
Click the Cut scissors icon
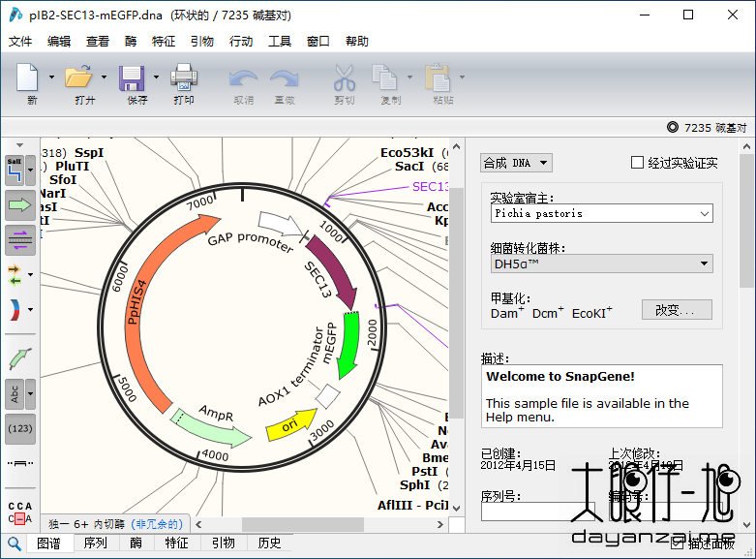[x=345, y=78]
